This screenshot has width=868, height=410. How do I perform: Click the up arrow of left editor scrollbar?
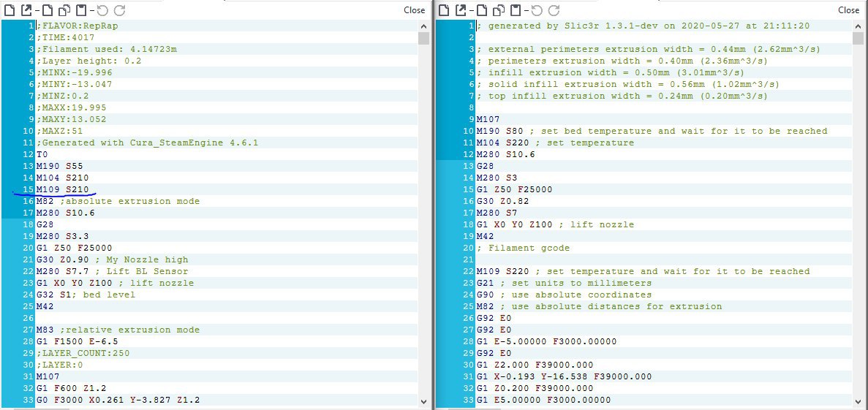click(424, 26)
